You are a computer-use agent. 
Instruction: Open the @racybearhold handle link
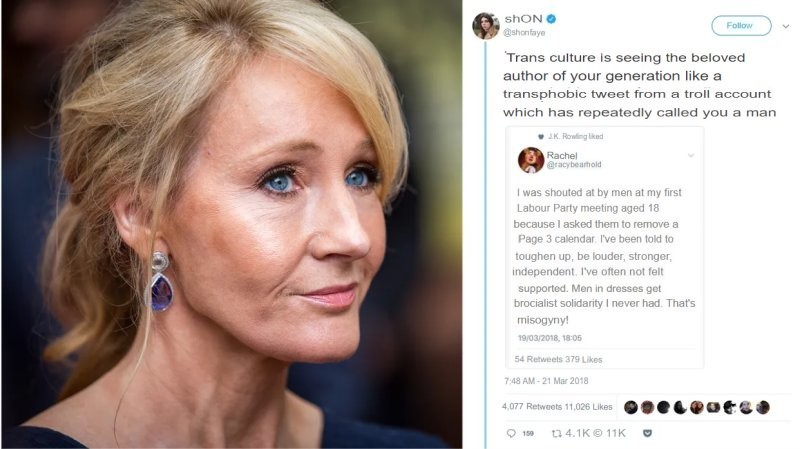coord(574,164)
